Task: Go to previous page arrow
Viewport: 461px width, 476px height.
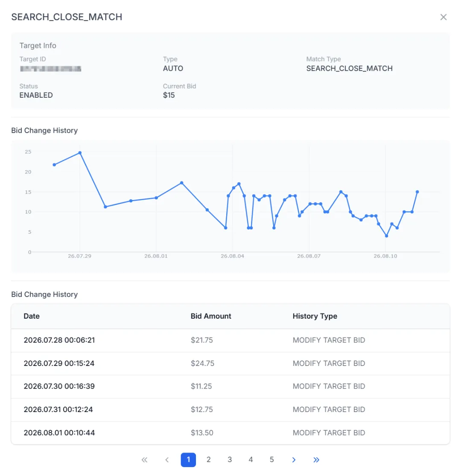Action: click(167, 460)
